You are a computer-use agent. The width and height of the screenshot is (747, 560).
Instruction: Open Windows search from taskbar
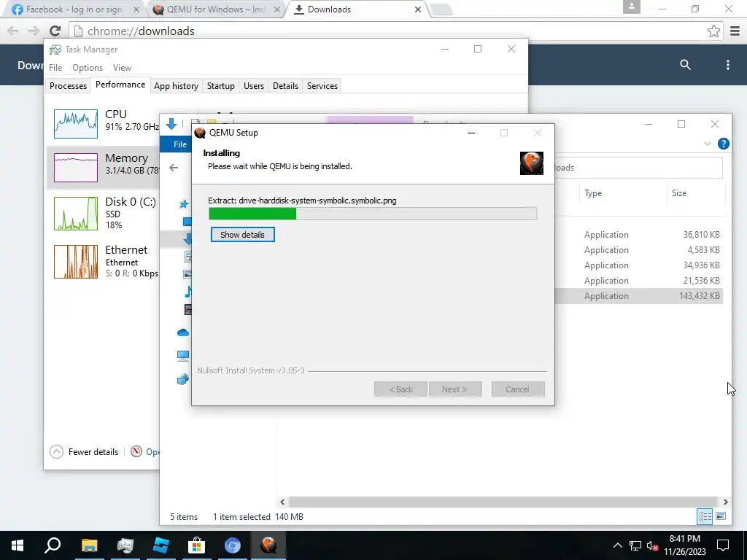[53, 545]
